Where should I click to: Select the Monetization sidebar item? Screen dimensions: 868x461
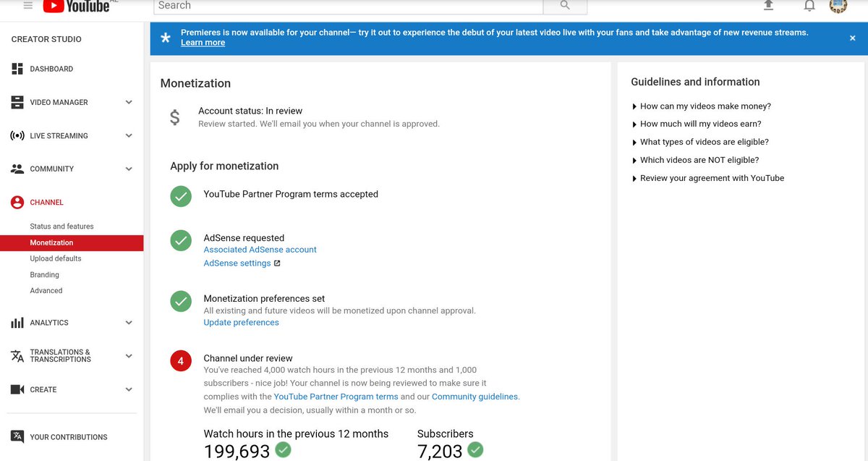(x=72, y=242)
